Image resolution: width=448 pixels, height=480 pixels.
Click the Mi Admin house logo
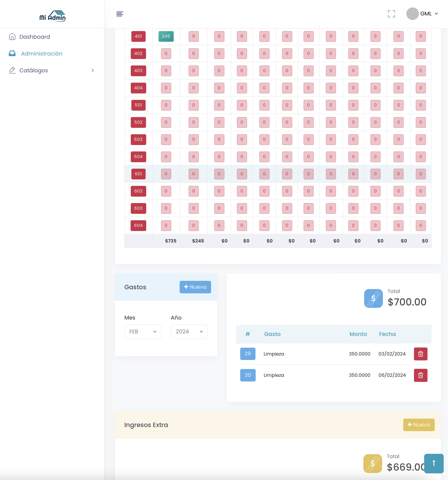(52, 16)
